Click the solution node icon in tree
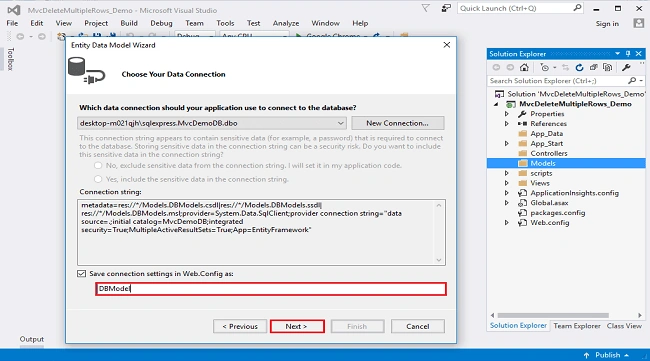The width and height of the screenshot is (650, 361). [x=500, y=94]
